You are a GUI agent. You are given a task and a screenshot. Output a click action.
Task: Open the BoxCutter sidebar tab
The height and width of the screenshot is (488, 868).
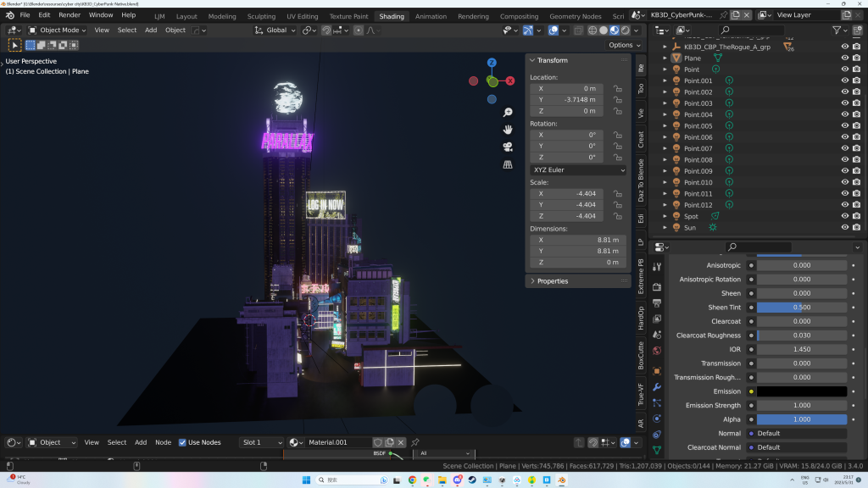641,356
